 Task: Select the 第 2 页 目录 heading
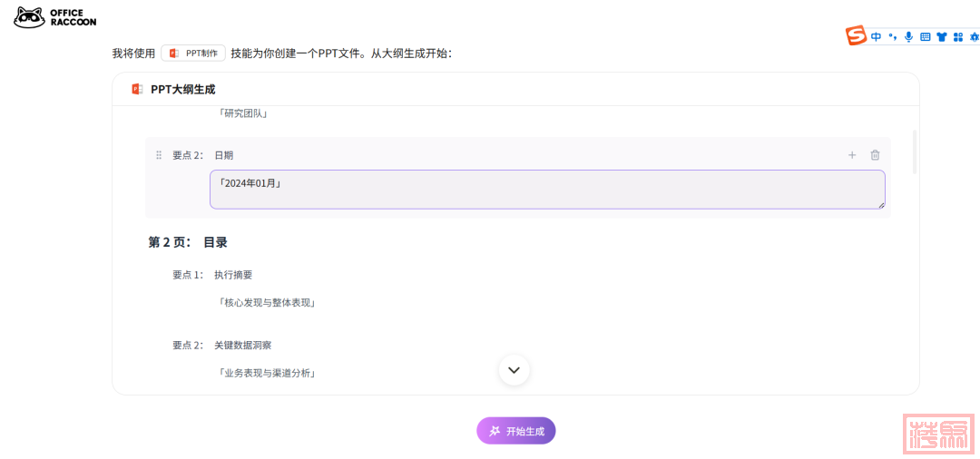(x=188, y=242)
